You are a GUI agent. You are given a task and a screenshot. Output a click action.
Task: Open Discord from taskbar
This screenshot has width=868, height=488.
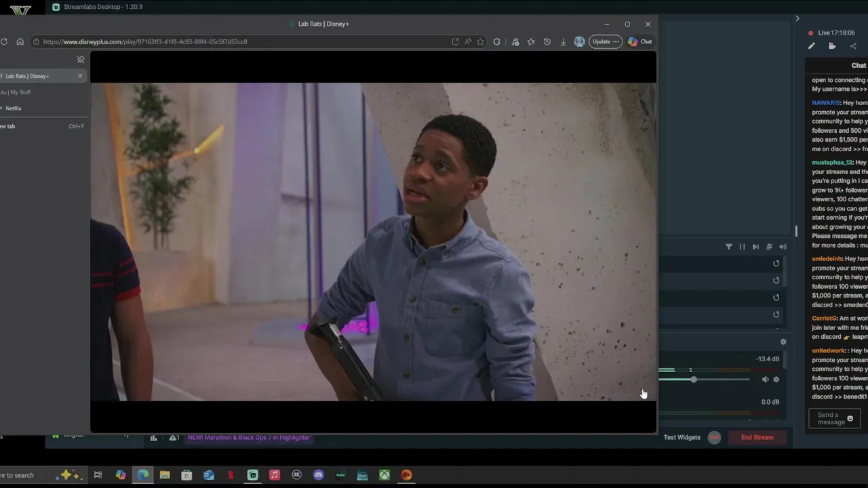click(x=319, y=475)
